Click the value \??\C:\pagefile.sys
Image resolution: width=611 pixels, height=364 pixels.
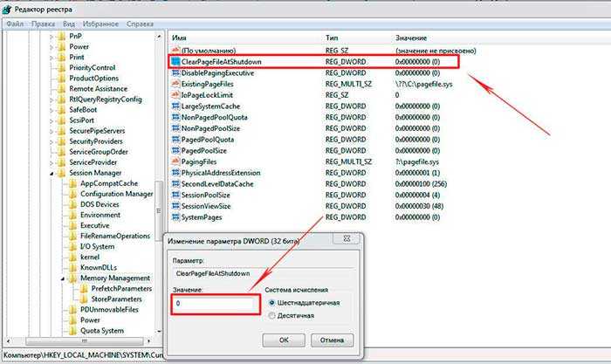point(423,84)
